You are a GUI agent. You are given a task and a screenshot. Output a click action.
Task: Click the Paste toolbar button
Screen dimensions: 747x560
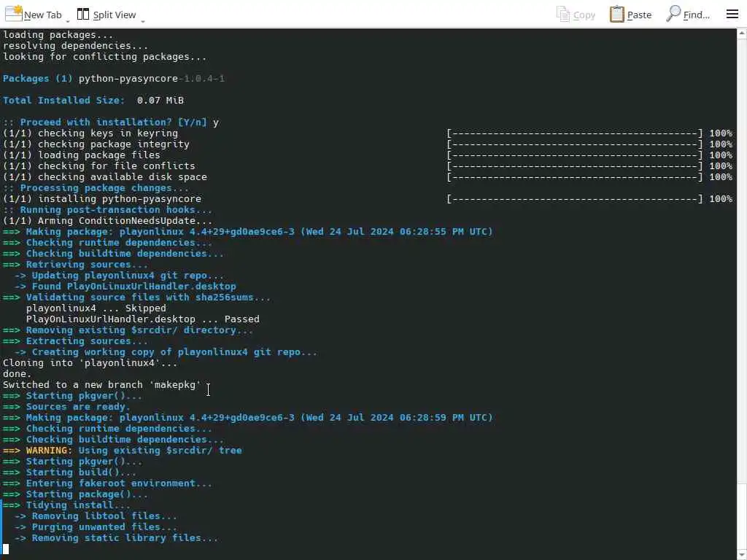pyautogui.click(x=630, y=15)
